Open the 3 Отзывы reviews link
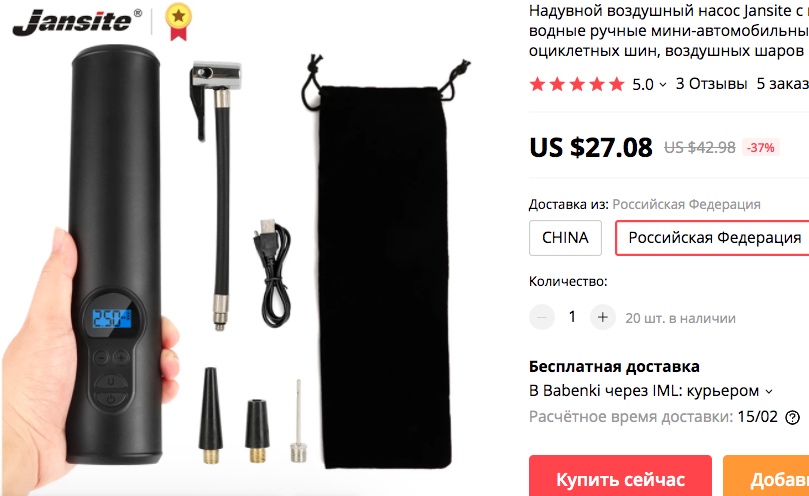 point(711,84)
